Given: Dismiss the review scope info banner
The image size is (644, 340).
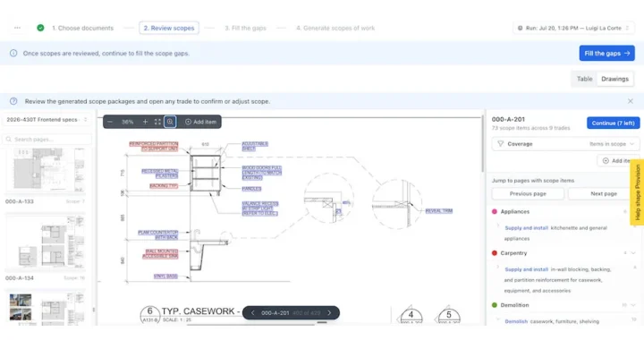Looking at the screenshot, I should (x=631, y=101).
